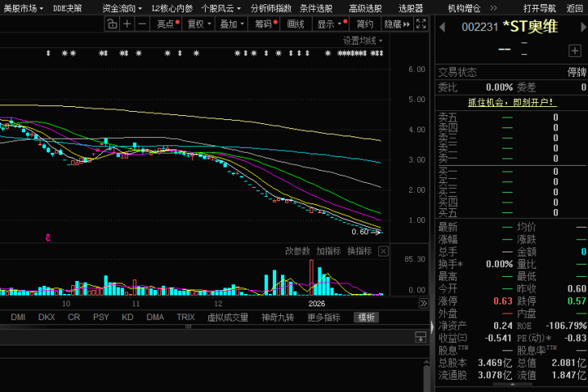Screen dimensions: 588x392
Task: Toggle 简约 simple view mode
Action: point(364,24)
